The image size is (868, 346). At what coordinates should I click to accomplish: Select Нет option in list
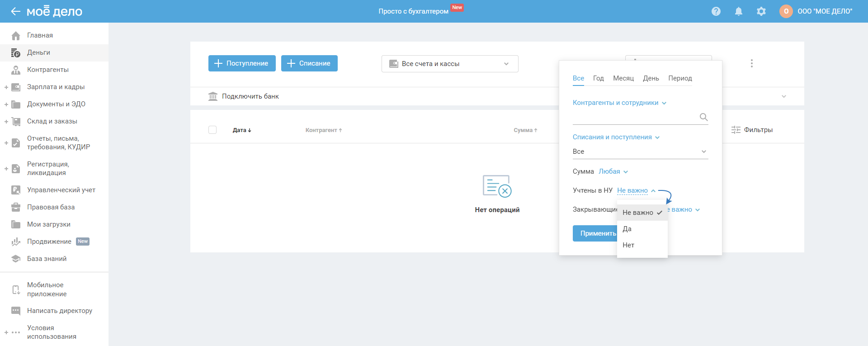coord(642,245)
